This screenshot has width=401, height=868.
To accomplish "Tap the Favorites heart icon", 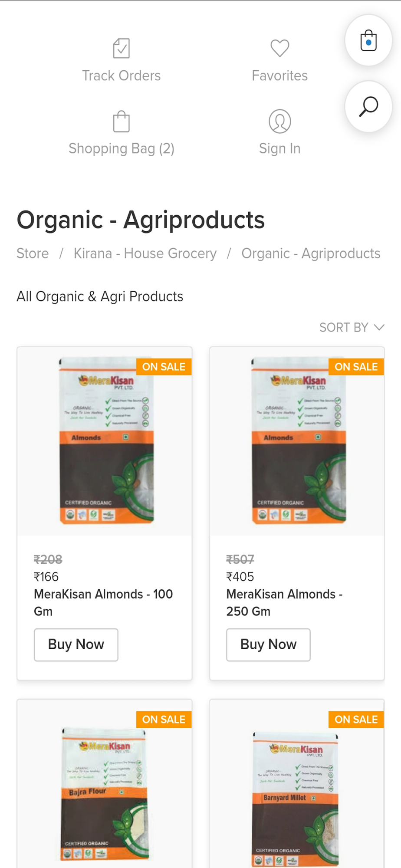I will point(279,48).
